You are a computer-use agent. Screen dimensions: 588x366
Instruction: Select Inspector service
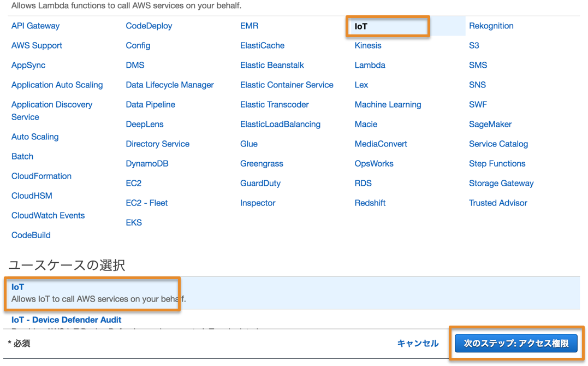(x=258, y=203)
